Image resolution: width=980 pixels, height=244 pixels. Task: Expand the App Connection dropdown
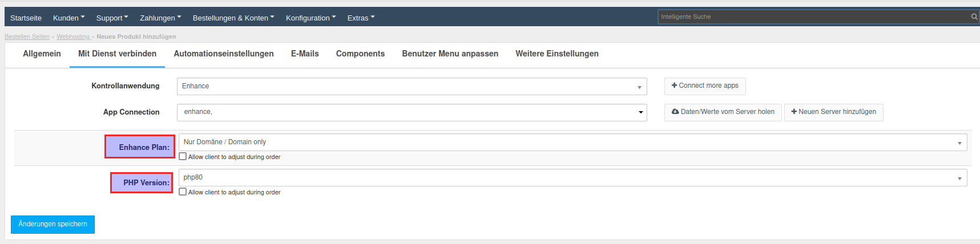pos(412,112)
